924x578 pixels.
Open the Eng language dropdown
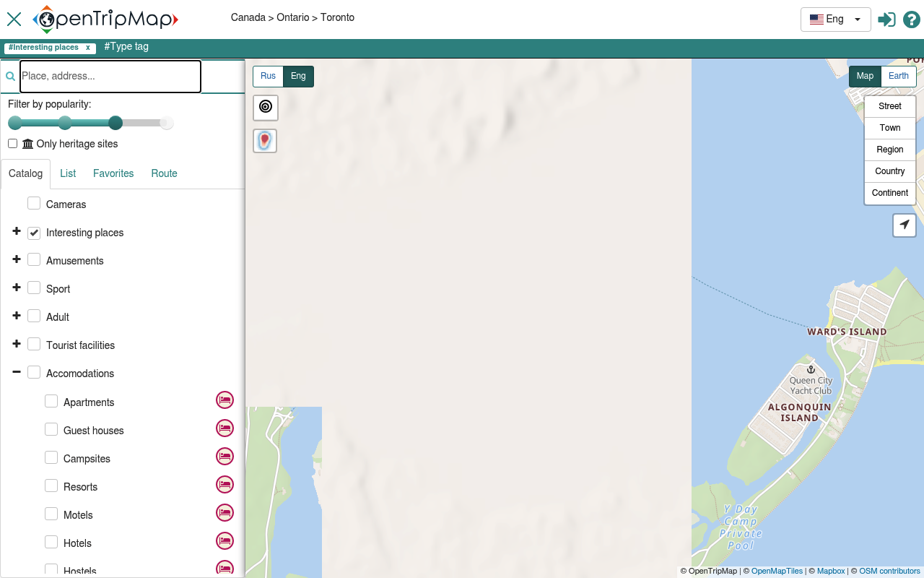[x=835, y=20]
